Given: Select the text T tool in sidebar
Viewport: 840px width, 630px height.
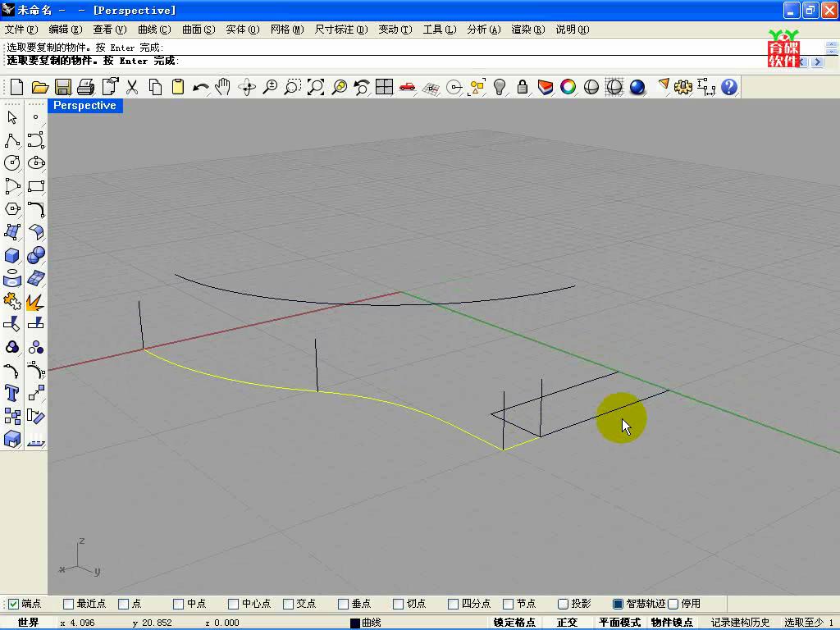Looking at the screenshot, I should pos(11,393).
